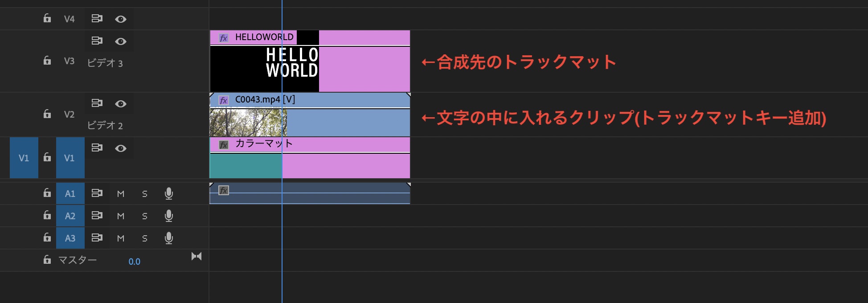Solo the A2 audio track
Screen dimensions: 868x303
pos(145,216)
